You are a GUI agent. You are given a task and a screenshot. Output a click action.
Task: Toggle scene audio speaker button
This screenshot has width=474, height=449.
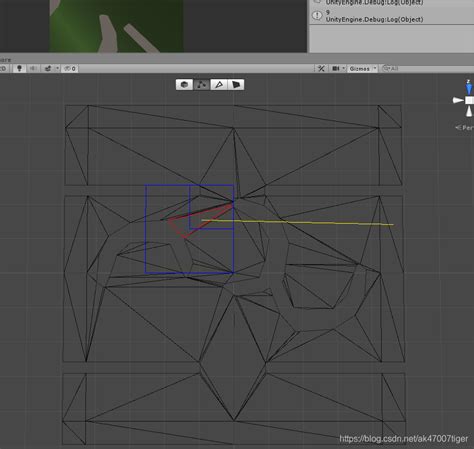pos(33,68)
